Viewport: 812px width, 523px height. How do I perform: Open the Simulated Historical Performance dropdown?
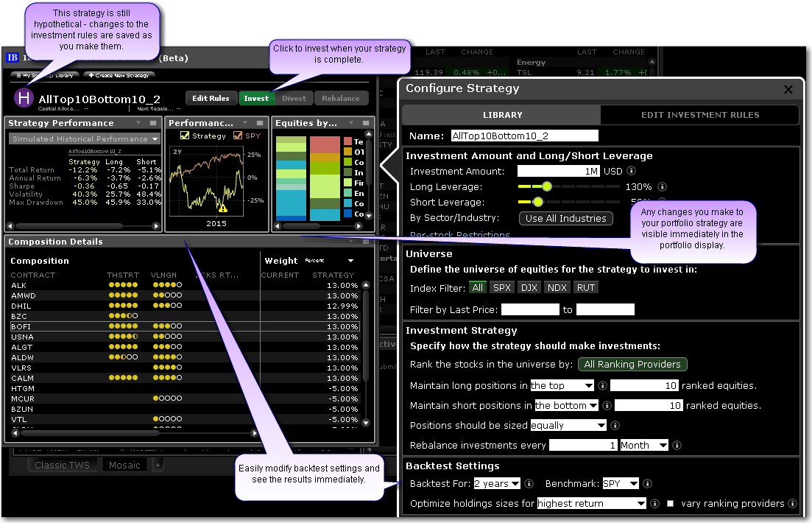(83, 138)
